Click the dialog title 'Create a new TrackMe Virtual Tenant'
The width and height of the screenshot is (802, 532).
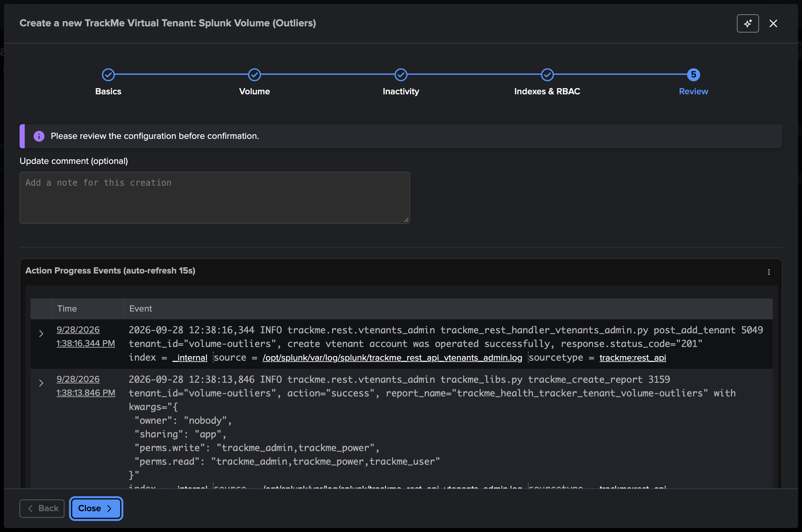coord(168,23)
